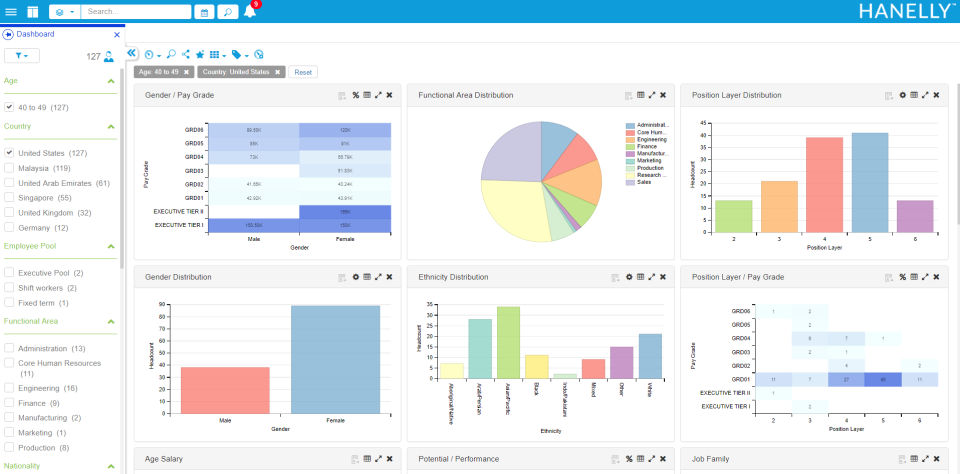Viewport: 960px width, 474px height.
Task: Add the dashboard to favorites with the star
Action: click(x=200, y=55)
